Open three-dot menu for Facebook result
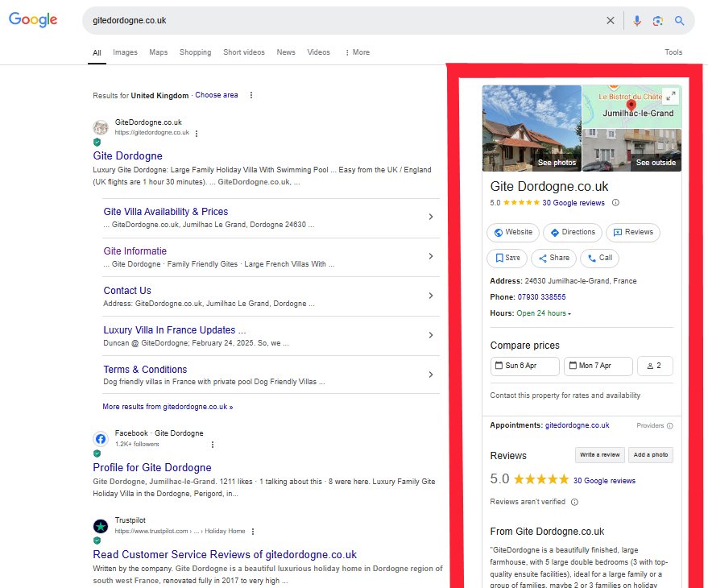Screen dimensions: 708x588 tap(213, 445)
